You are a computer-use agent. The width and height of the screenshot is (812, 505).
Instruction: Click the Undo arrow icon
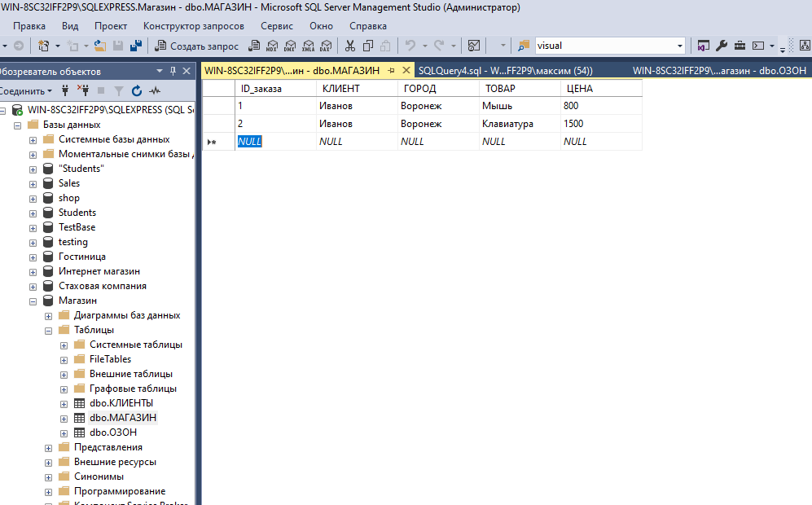(410, 46)
